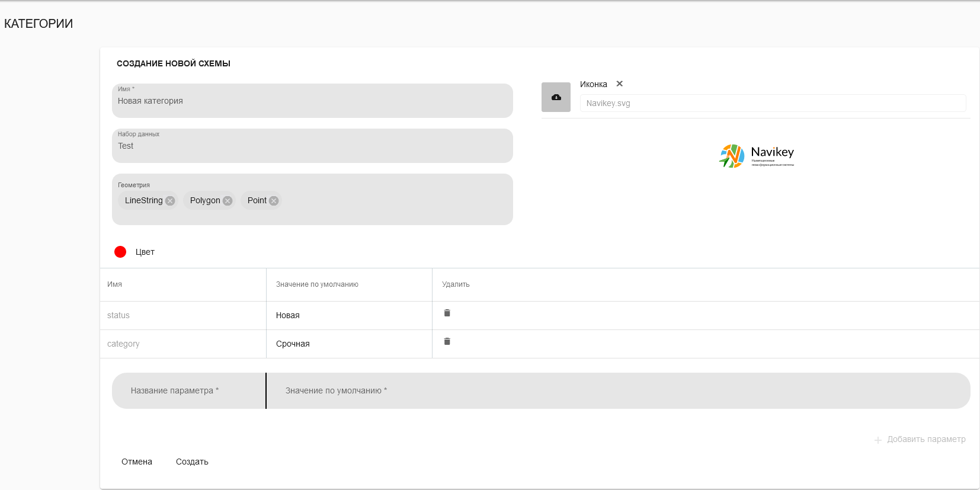This screenshot has height=490, width=980.
Task: Delete the category parameter row
Action: click(447, 341)
